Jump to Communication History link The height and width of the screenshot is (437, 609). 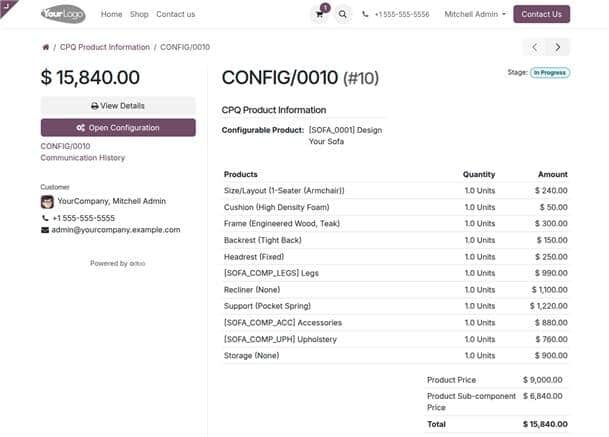[x=83, y=158]
